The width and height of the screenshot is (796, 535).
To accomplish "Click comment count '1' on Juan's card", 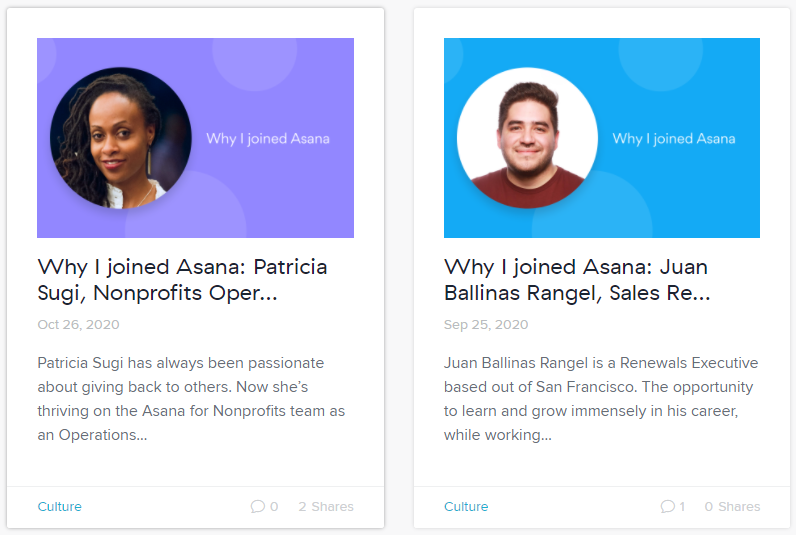I will [682, 507].
